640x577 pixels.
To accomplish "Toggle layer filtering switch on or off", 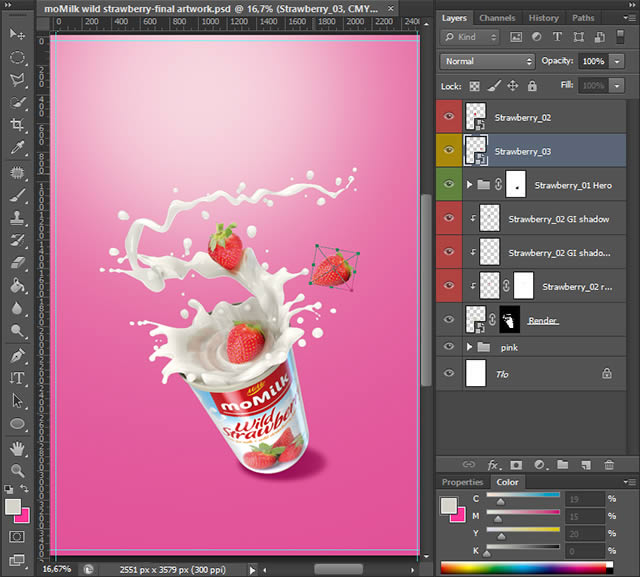I will click(x=620, y=37).
